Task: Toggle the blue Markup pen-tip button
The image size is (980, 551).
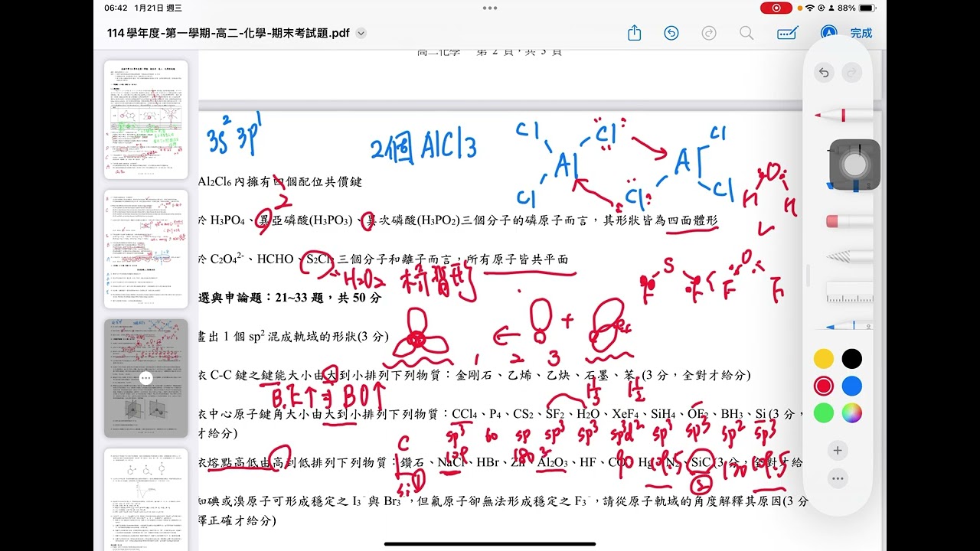Action: tap(828, 33)
